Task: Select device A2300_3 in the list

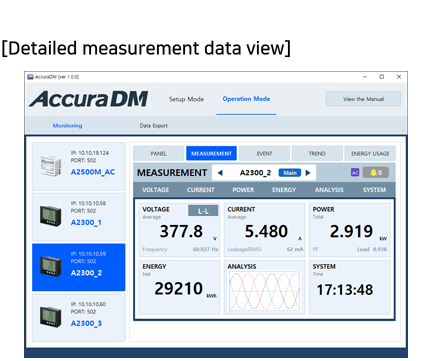Action: 79,318
